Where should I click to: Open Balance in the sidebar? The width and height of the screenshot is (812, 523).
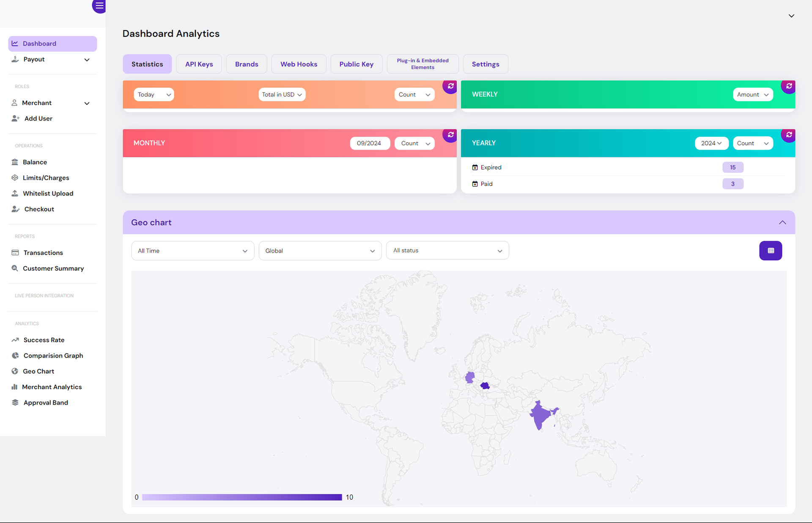[x=35, y=162]
